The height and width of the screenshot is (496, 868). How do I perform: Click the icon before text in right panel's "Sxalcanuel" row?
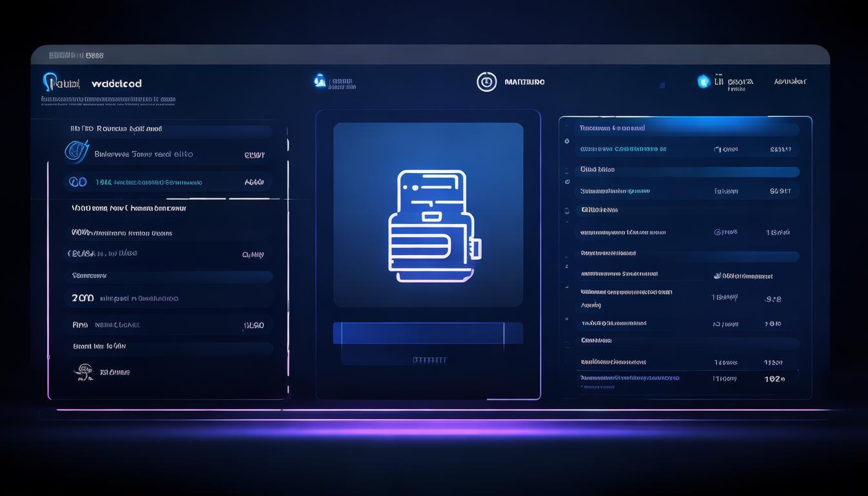point(718,276)
